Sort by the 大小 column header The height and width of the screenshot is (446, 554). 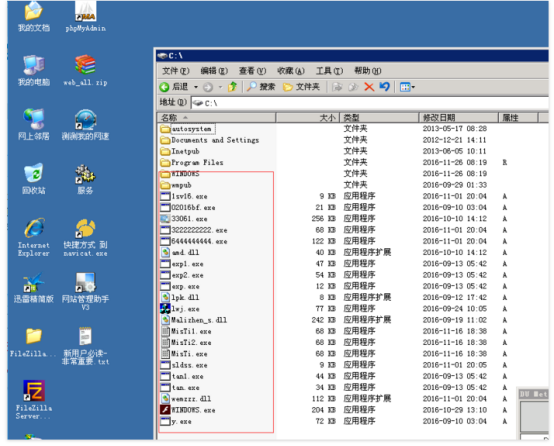click(x=307, y=118)
